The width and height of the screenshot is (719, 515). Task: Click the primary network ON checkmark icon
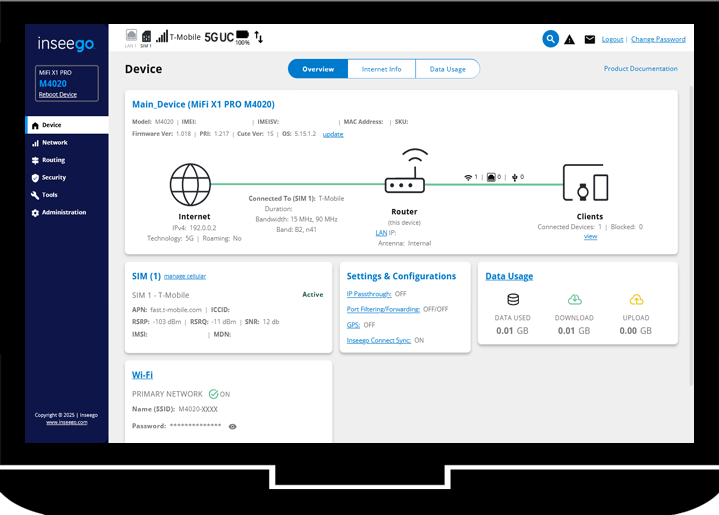coord(213,394)
